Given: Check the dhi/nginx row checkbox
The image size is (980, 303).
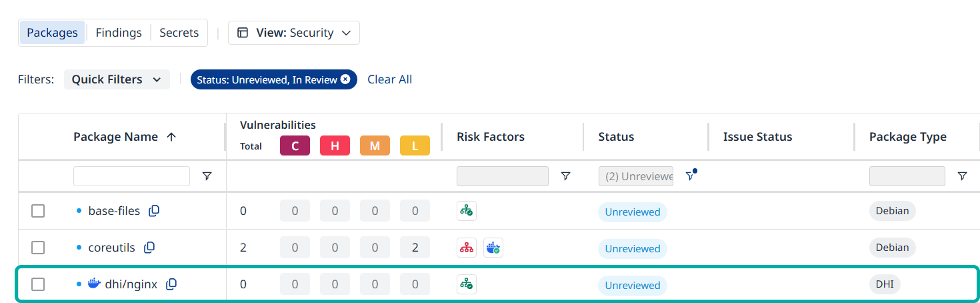Looking at the screenshot, I should [x=38, y=284].
